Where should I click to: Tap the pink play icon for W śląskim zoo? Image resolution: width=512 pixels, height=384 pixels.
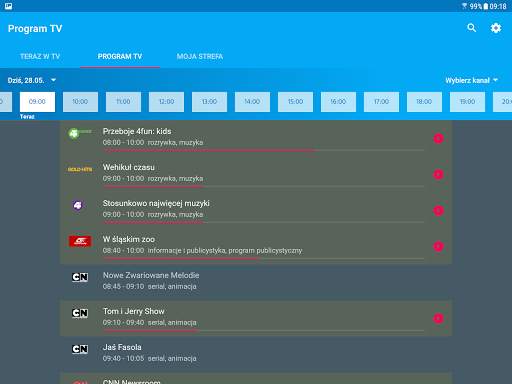pyautogui.click(x=438, y=246)
